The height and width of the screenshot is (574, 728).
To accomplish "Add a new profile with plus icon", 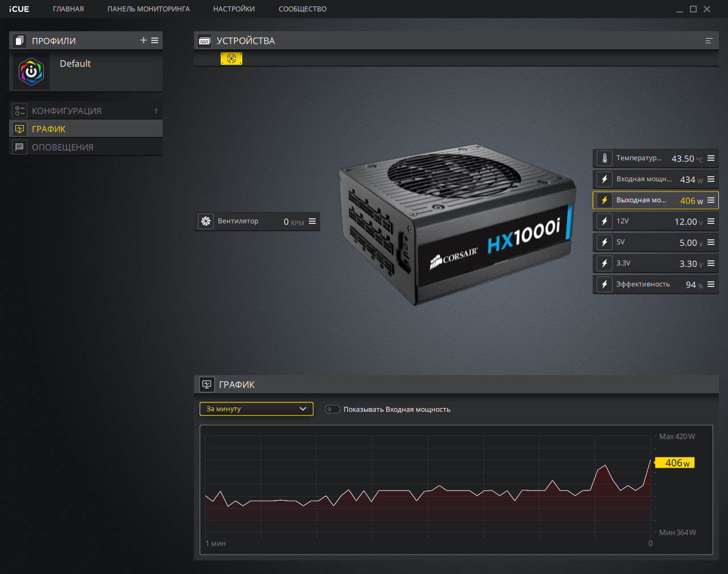I will pyautogui.click(x=143, y=40).
